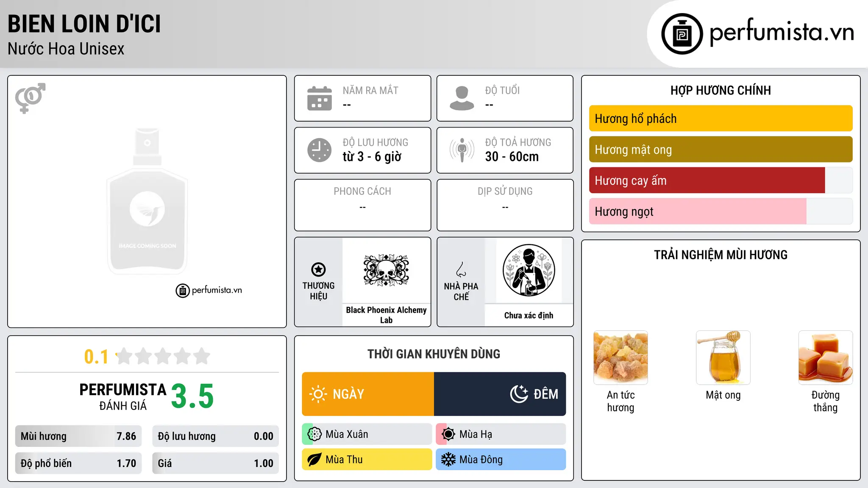Click the DỊP SỬ DỤNG occasion card
868x488 pixels.
tap(505, 205)
